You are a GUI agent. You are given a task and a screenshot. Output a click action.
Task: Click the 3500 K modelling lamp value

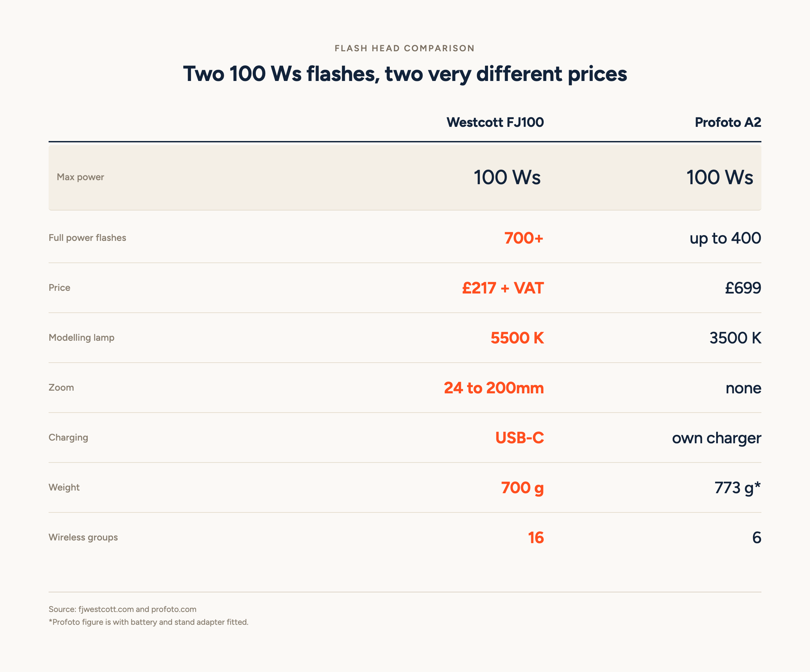(735, 338)
